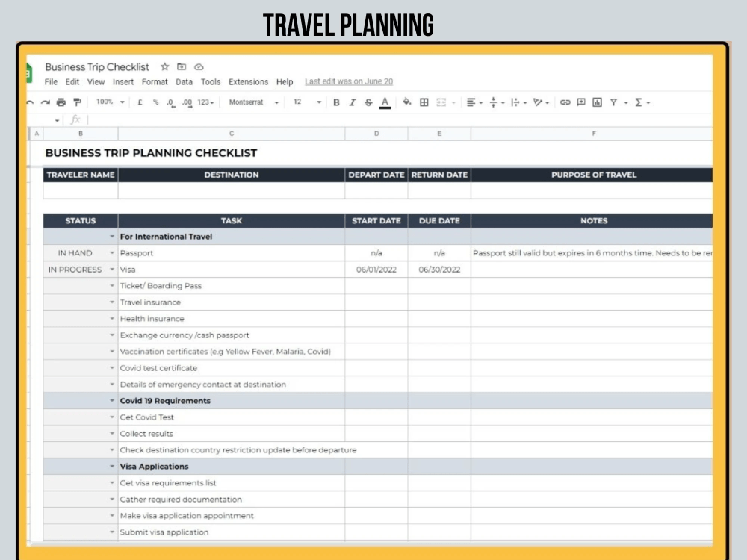Toggle italic formatting
This screenshot has width=747, height=560.
coord(353,102)
